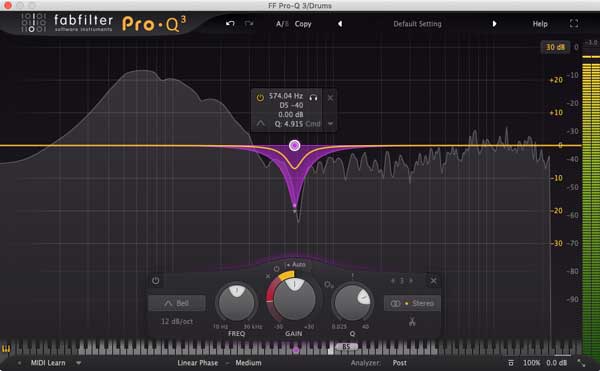
Task: Click the Q: 4.915 value field
Action: pos(289,124)
